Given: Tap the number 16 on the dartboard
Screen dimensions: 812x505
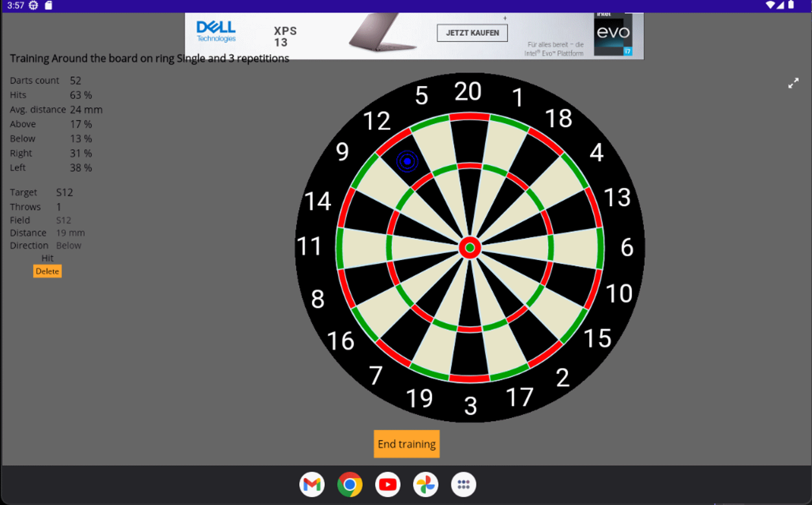Looking at the screenshot, I should (x=341, y=340).
